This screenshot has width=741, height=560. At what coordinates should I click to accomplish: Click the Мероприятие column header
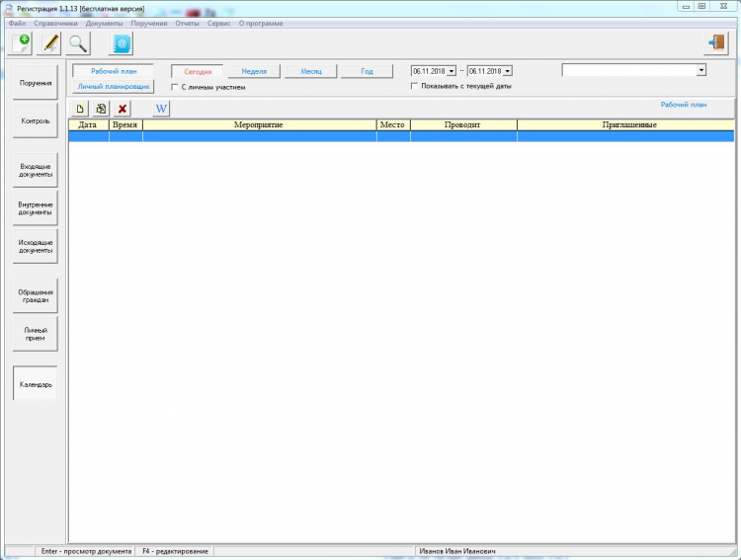pos(260,124)
